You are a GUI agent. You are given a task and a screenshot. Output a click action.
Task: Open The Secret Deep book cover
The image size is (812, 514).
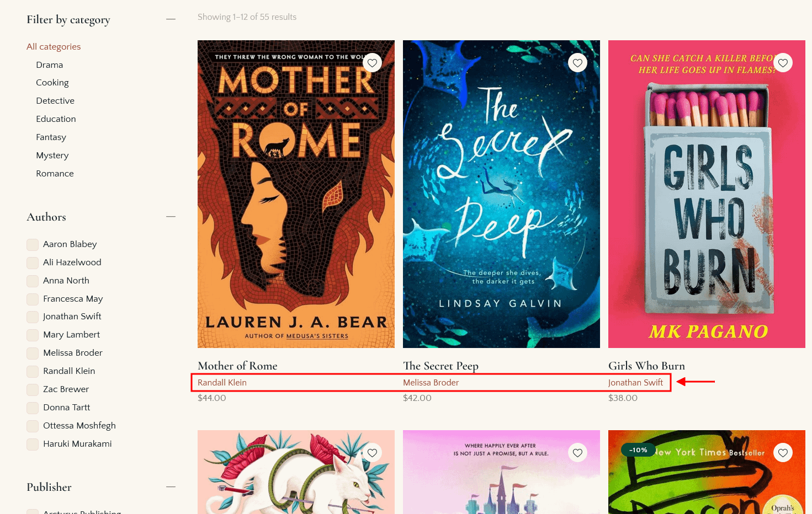point(501,194)
